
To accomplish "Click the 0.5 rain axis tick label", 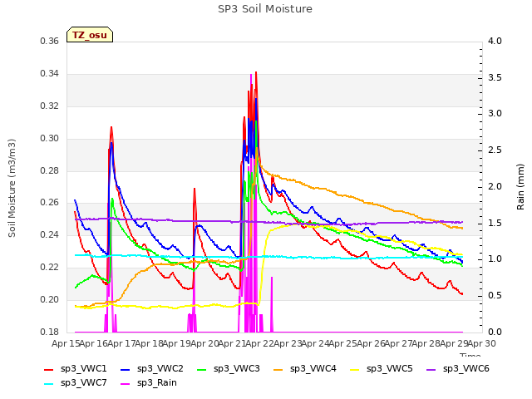I will (x=495, y=296).
